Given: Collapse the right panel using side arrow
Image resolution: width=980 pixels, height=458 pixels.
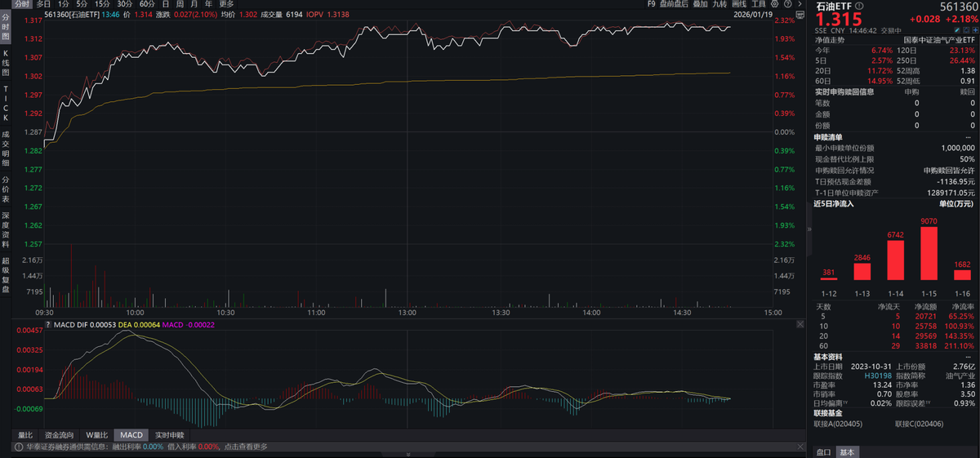Looking at the screenshot, I should pyautogui.click(x=809, y=229).
